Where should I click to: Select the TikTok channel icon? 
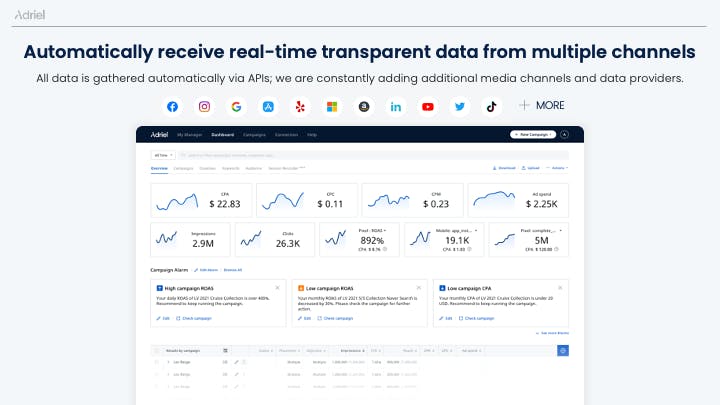click(491, 107)
